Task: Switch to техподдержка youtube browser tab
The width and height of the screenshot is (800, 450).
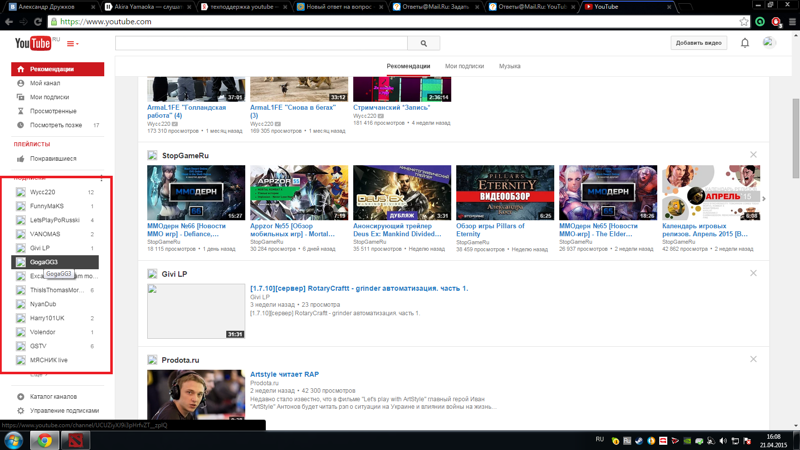Action: tap(244, 7)
